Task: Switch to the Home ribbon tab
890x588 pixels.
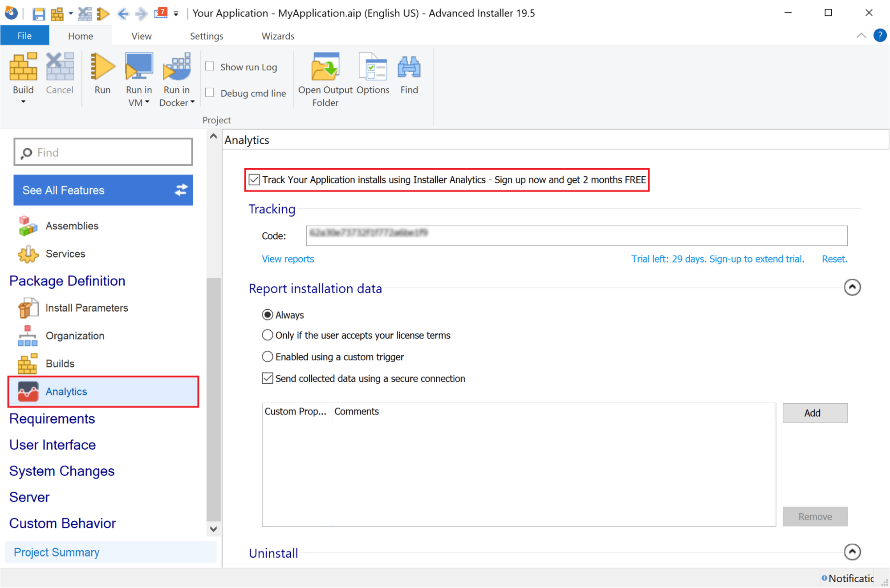Action: pos(81,36)
